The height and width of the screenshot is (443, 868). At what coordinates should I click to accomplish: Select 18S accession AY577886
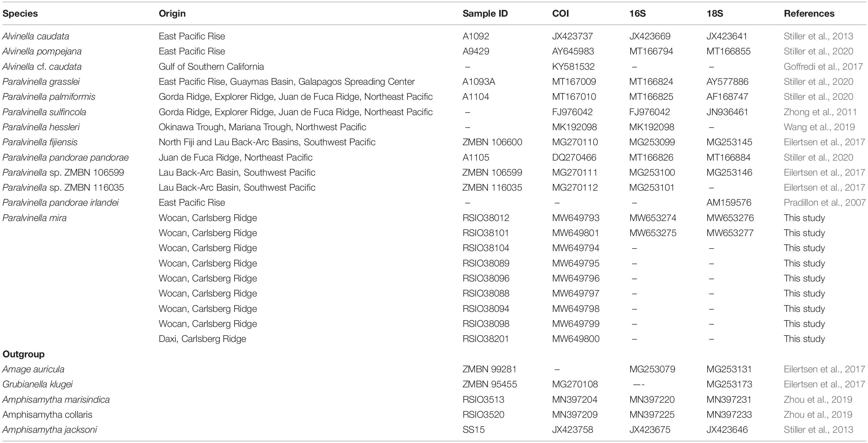[727, 82]
